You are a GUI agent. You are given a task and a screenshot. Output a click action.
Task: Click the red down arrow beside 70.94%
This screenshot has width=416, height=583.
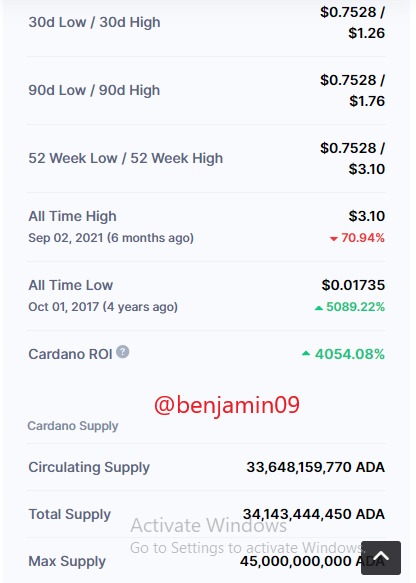click(x=333, y=239)
